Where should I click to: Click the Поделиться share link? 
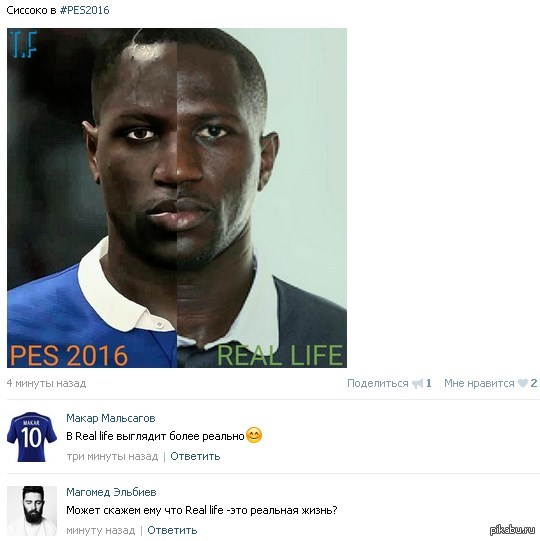pos(377,383)
